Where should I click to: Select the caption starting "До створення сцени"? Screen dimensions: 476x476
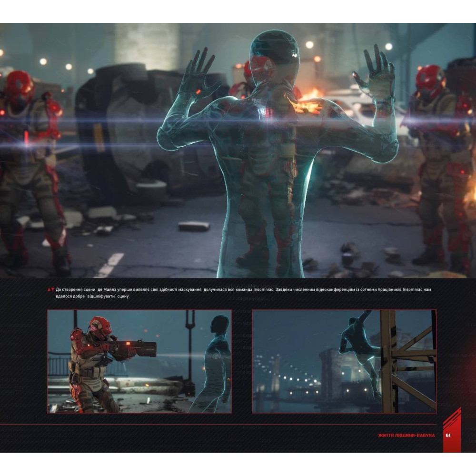[x=243, y=293]
